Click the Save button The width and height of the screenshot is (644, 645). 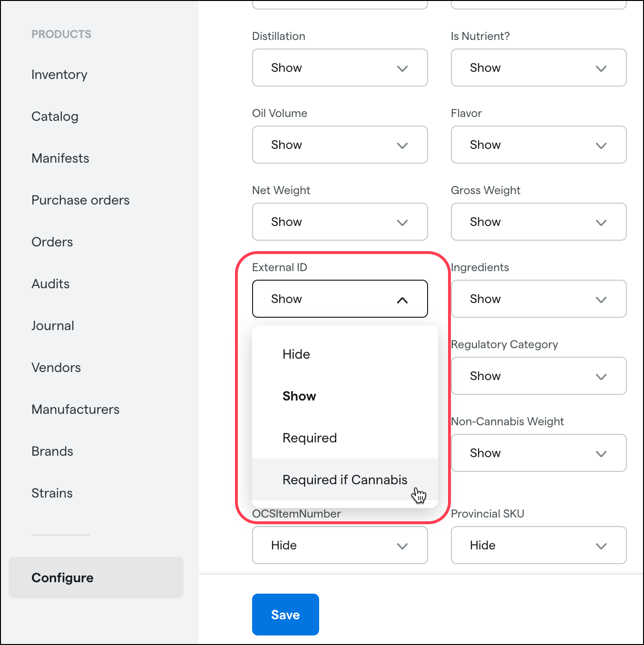tap(285, 614)
